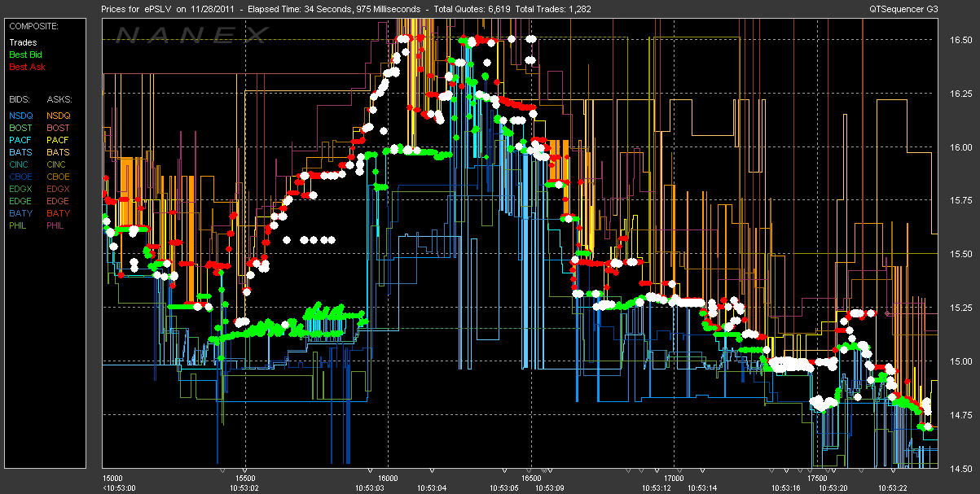Click EDGE under the ASKS heading
980x494 pixels.
click(59, 201)
